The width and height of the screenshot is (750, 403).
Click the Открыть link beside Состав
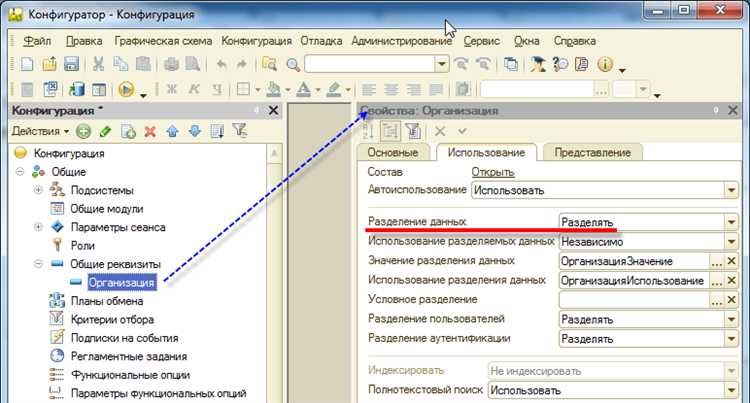493,172
